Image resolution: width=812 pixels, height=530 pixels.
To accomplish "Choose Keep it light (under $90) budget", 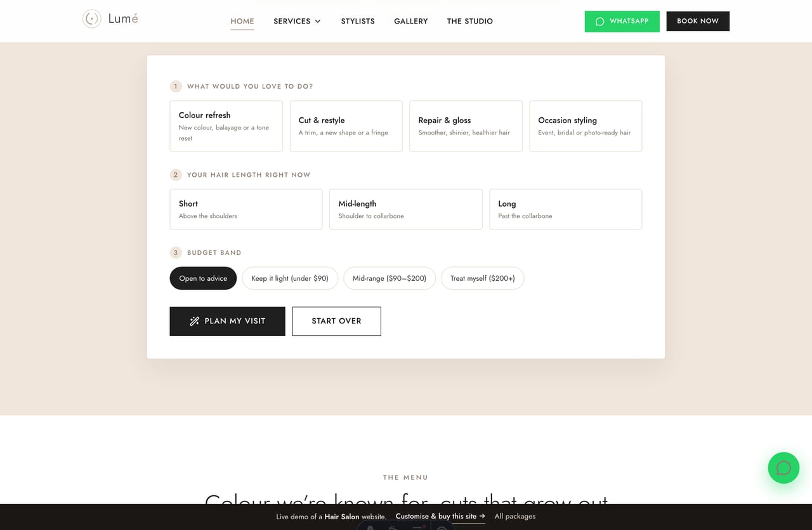I will tap(290, 278).
